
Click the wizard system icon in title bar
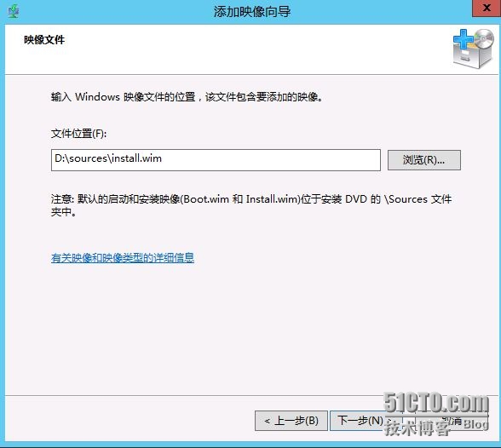point(13,12)
